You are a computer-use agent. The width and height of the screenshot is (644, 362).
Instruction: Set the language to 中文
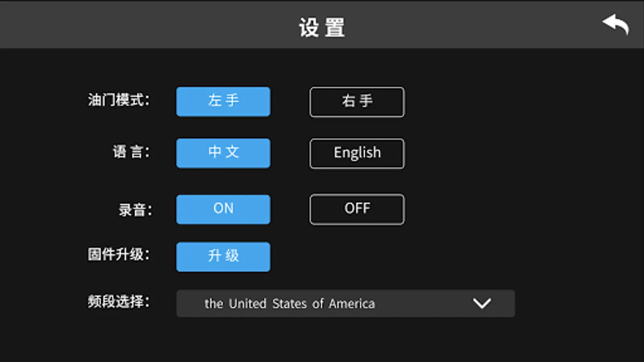pyautogui.click(x=223, y=153)
